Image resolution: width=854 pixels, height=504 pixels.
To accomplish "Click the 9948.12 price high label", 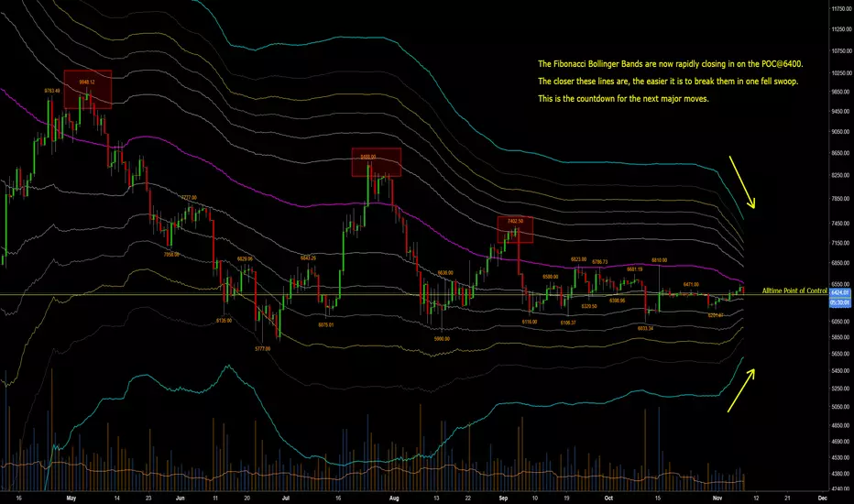I will (x=87, y=82).
